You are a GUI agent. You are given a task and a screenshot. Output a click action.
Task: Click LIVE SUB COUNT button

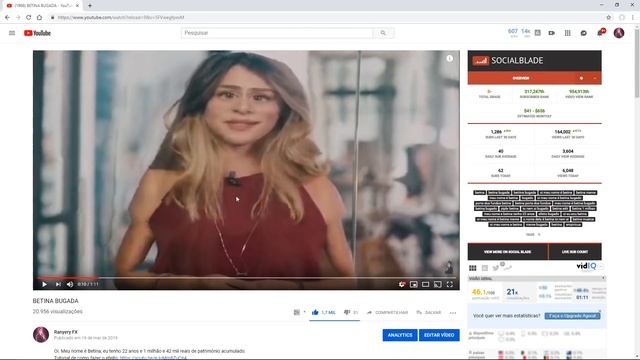coord(575,252)
